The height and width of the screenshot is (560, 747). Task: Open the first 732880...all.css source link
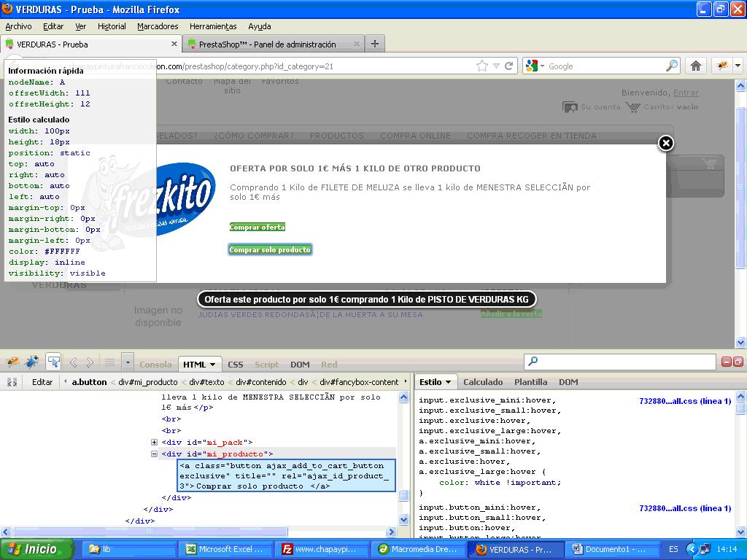click(x=685, y=401)
